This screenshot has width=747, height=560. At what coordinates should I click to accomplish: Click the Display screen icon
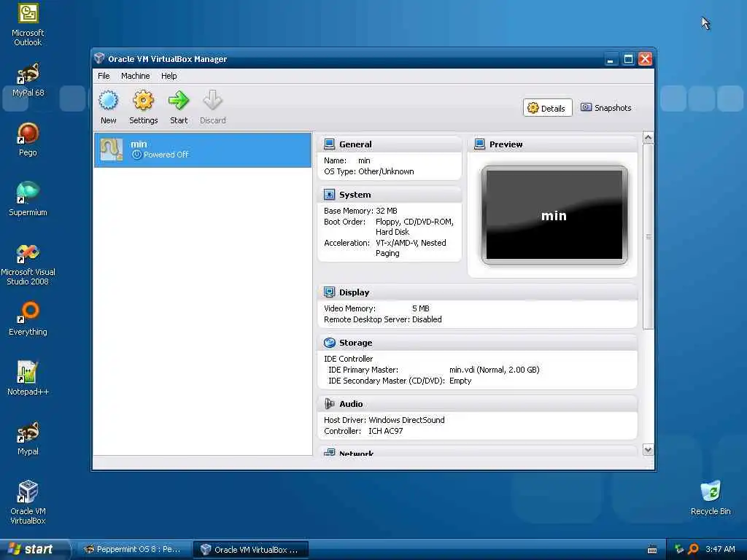pyautogui.click(x=329, y=292)
